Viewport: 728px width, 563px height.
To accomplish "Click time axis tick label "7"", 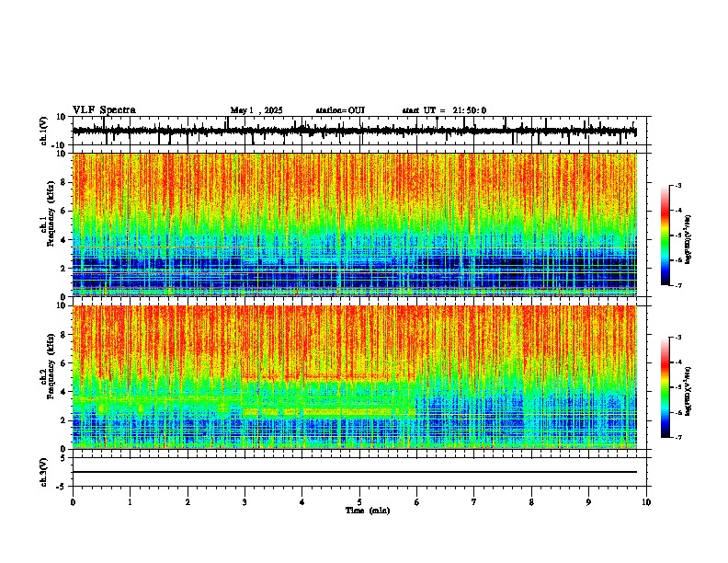I will tap(474, 502).
